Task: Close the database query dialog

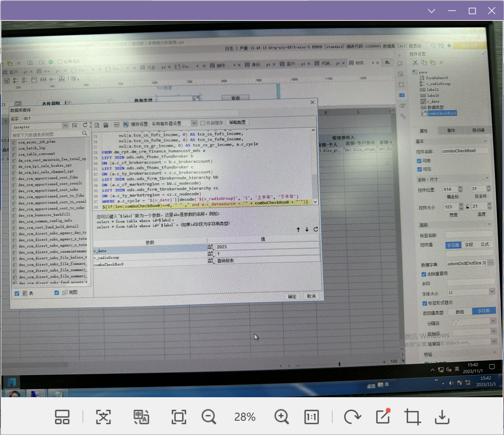Action: (x=312, y=102)
